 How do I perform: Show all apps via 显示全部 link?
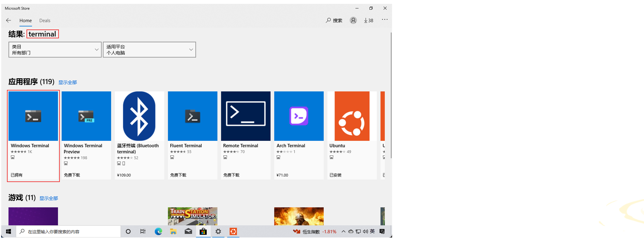[68, 83]
